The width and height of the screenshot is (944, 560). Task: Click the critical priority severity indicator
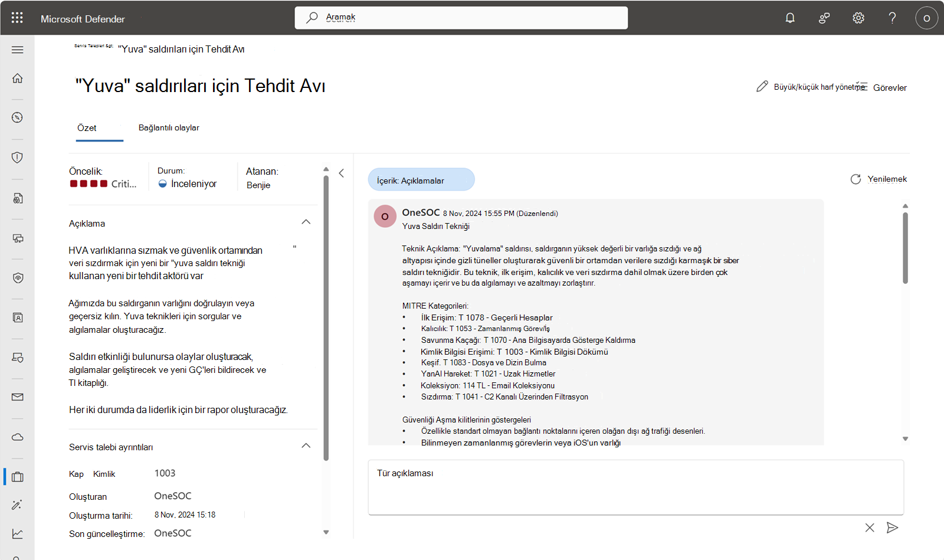(103, 184)
